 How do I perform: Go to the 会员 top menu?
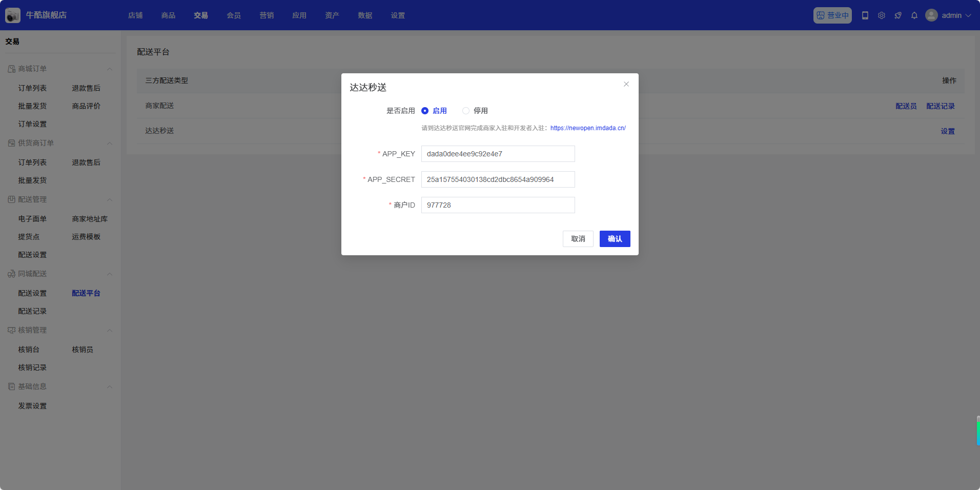coord(234,15)
